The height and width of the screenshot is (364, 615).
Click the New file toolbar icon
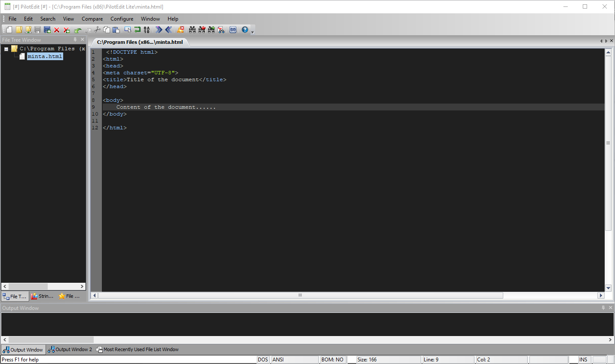tap(9, 30)
